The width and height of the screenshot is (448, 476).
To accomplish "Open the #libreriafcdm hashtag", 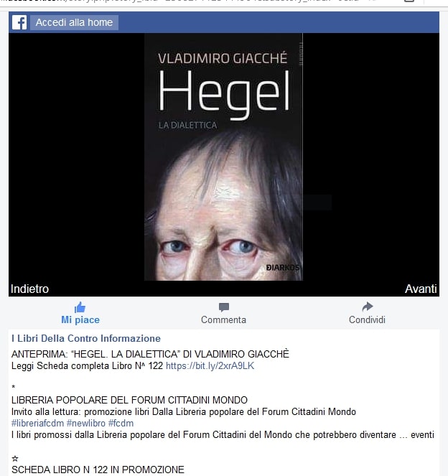I will click(x=37, y=423).
